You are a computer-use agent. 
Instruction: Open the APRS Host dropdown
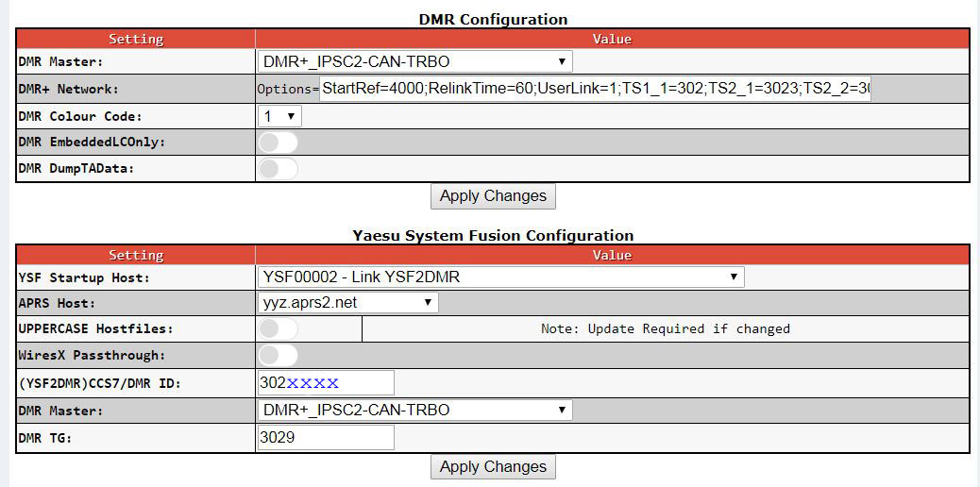click(347, 303)
